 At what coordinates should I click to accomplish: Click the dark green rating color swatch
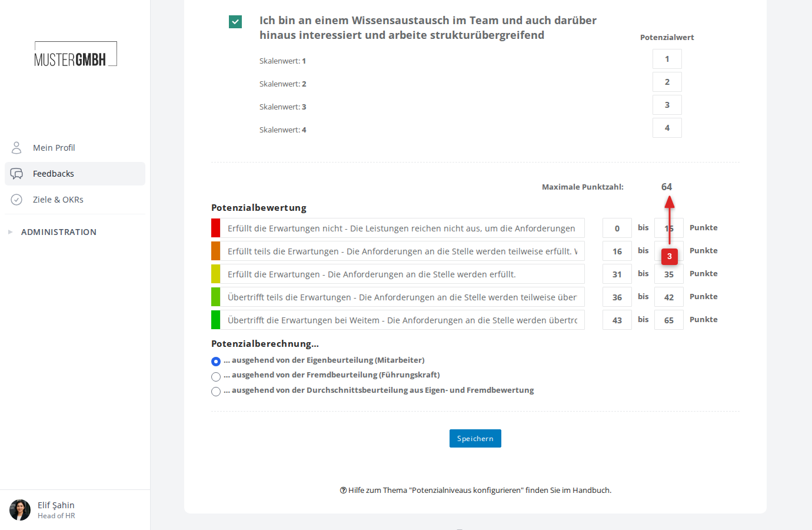click(x=216, y=320)
